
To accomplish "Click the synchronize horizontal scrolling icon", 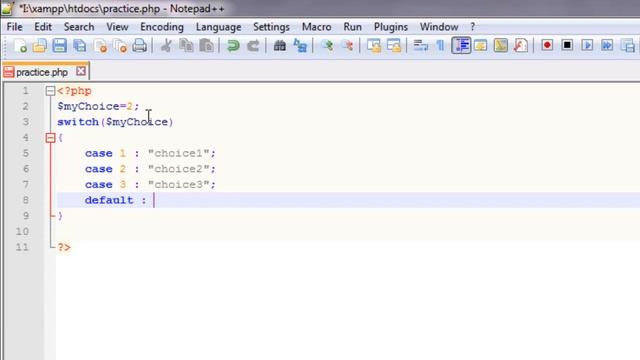I will [x=394, y=46].
